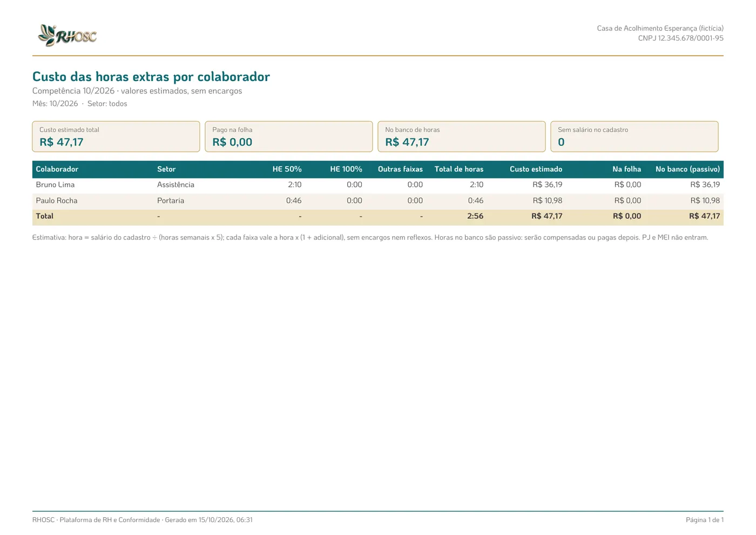Click Bruno Lima's estimated cost R$ 36,19
Viewport: 756px width, 535px height.
[547, 185]
